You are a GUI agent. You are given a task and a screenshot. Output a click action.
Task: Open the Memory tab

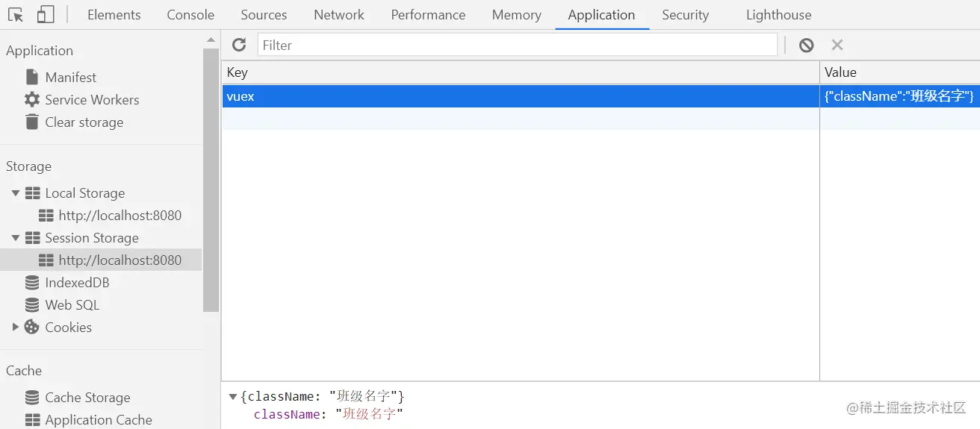tap(516, 15)
